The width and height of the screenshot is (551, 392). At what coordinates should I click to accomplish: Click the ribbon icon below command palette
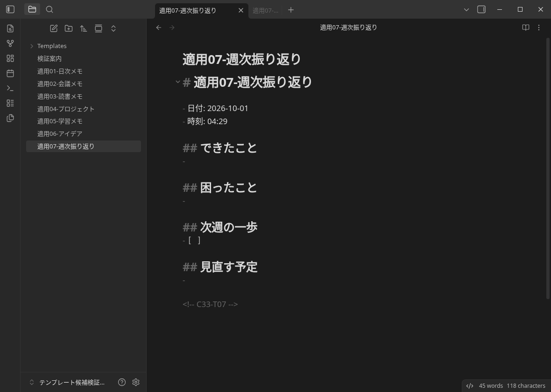pyautogui.click(x=10, y=103)
